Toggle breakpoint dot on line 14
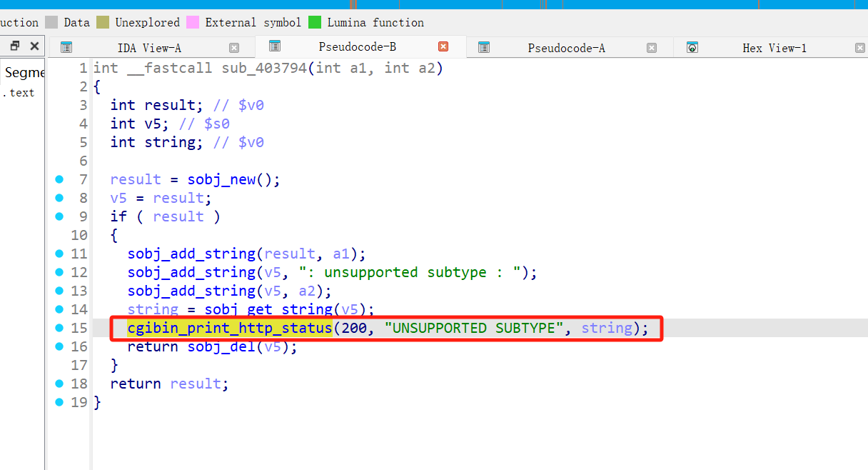868x470 pixels. pyautogui.click(x=60, y=309)
